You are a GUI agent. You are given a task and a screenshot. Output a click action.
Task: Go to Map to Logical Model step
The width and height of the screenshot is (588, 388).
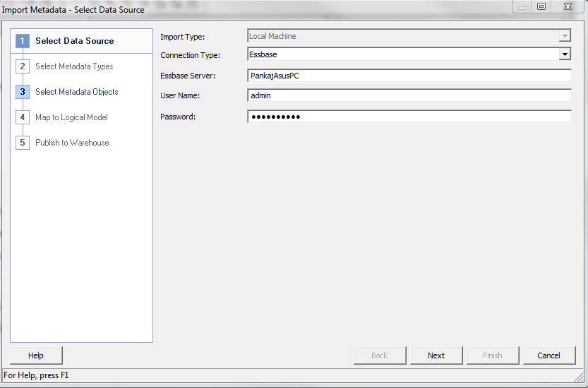coord(71,117)
